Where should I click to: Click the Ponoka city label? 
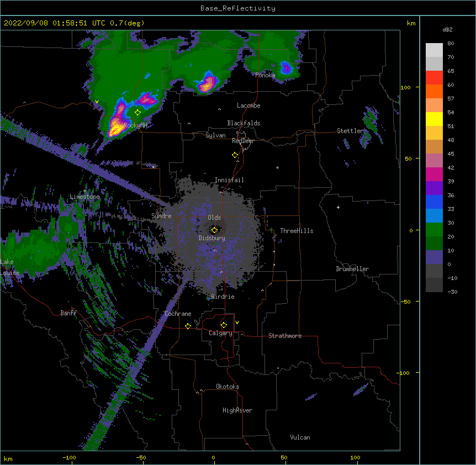(265, 75)
